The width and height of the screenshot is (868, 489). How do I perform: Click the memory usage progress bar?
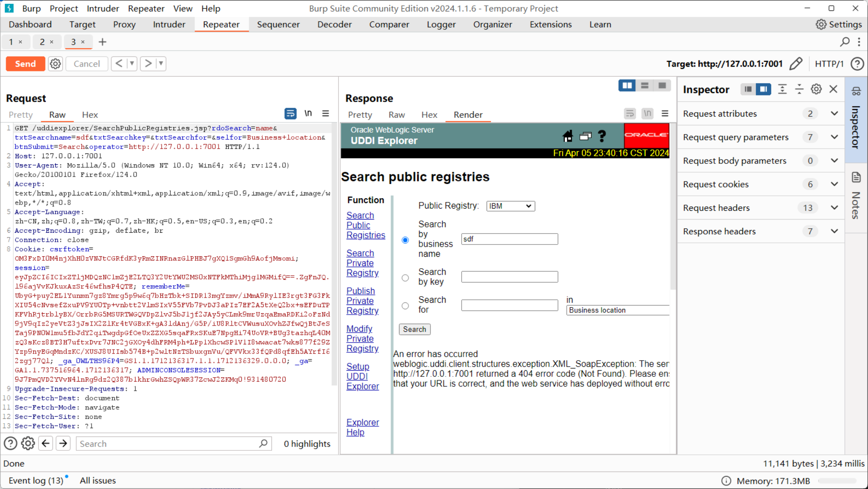[x=837, y=481]
